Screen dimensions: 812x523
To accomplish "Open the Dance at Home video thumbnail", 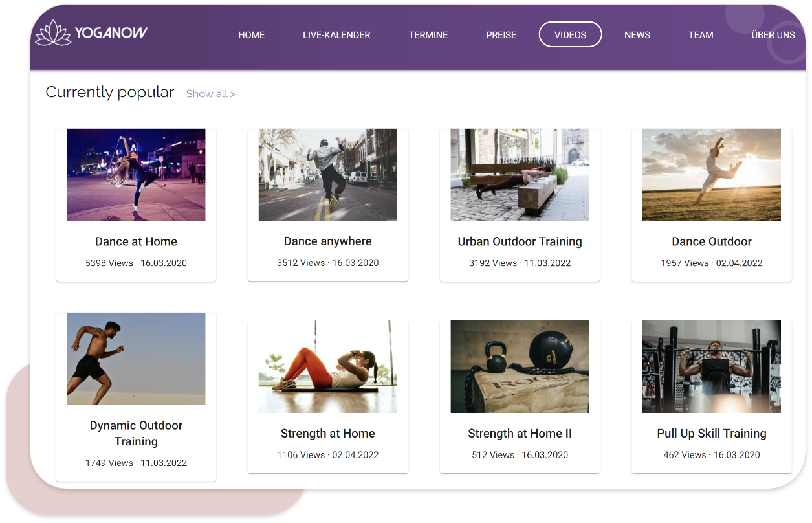I will [136, 175].
